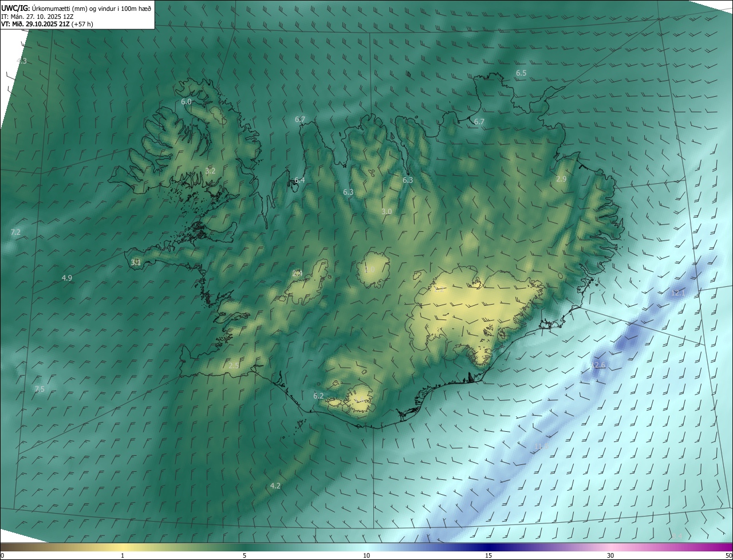This screenshot has height=560, width=733.
Task: Click the 1 tick on colour scale
Action: tap(123, 555)
